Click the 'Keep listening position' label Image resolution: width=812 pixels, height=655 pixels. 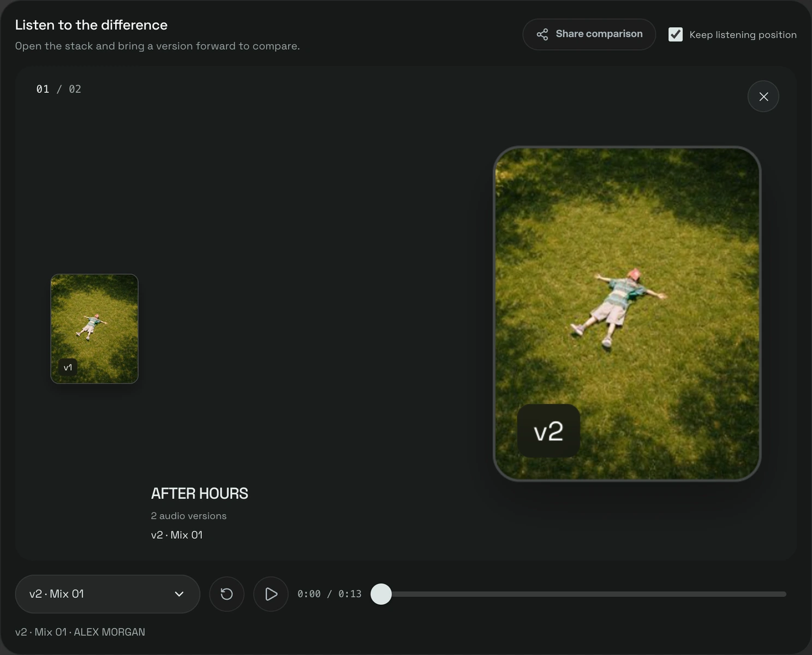[743, 34]
